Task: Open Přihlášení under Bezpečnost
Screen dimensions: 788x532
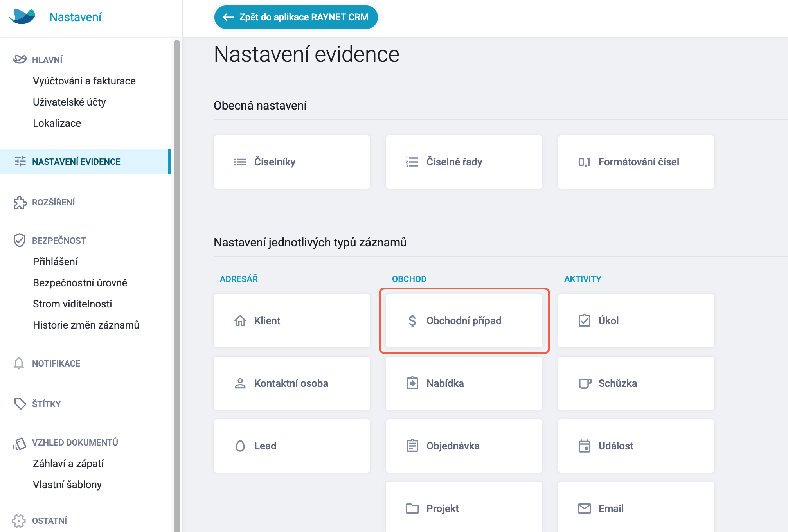Action: [55, 262]
